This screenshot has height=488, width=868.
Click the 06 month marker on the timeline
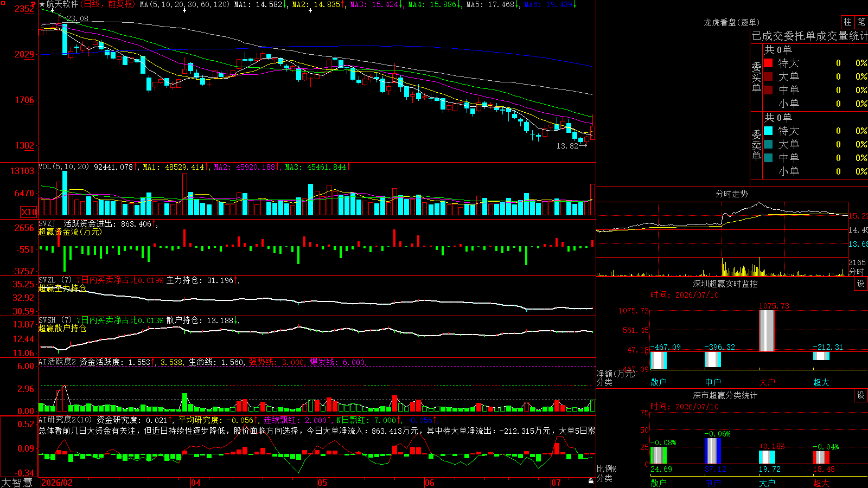coord(430,483)
